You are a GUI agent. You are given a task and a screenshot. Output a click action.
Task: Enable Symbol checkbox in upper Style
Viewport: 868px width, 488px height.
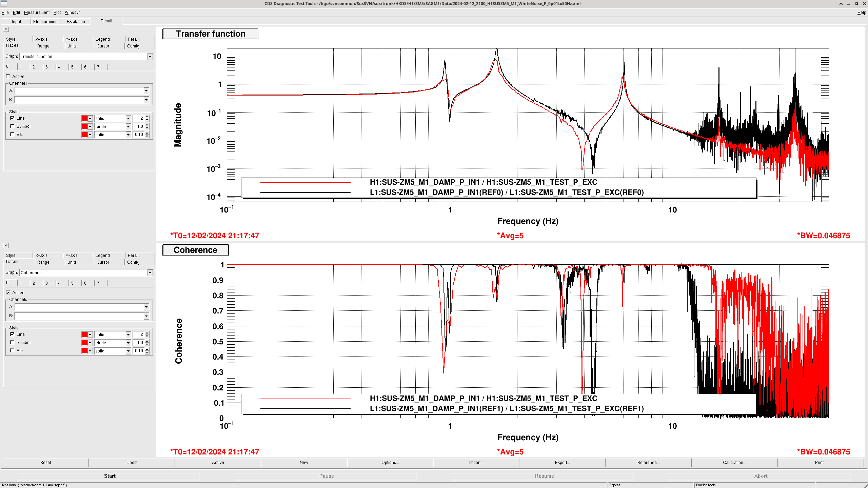click(13, 126)
